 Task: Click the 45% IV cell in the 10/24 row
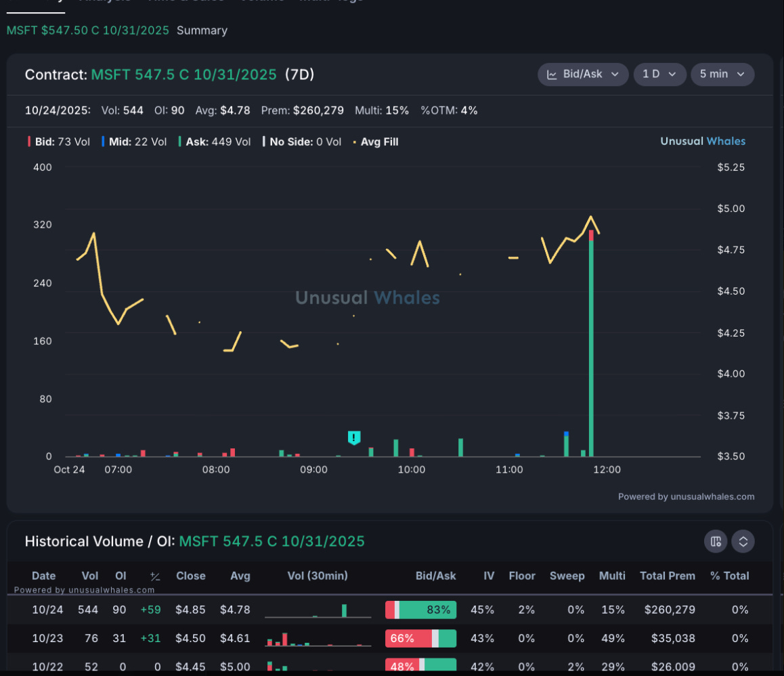point(483,610)
